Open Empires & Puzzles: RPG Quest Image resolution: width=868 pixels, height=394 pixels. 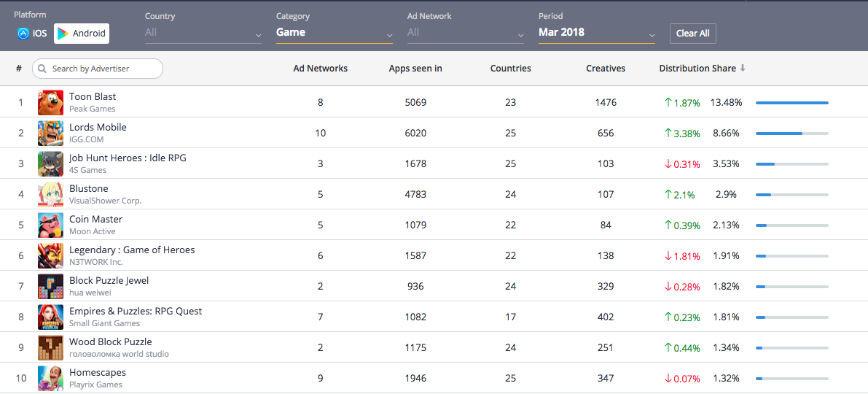pos(136,312)
